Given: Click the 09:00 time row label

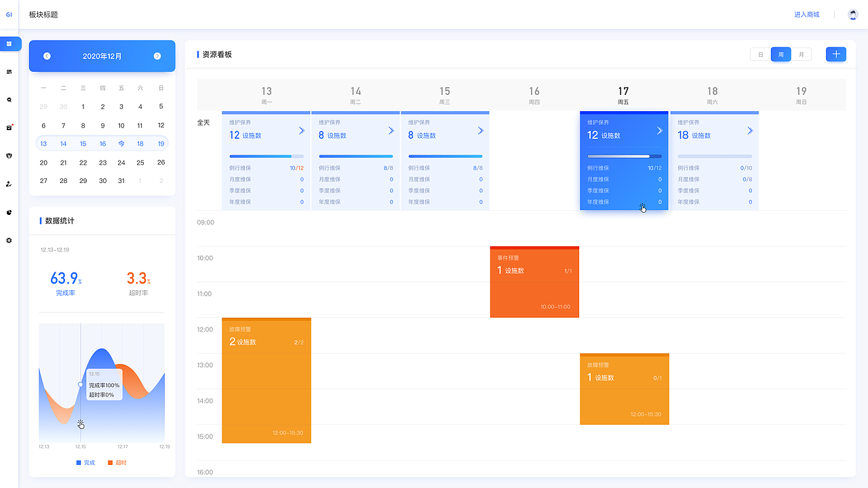Looking at the screenshot, I should pos(205,222).
